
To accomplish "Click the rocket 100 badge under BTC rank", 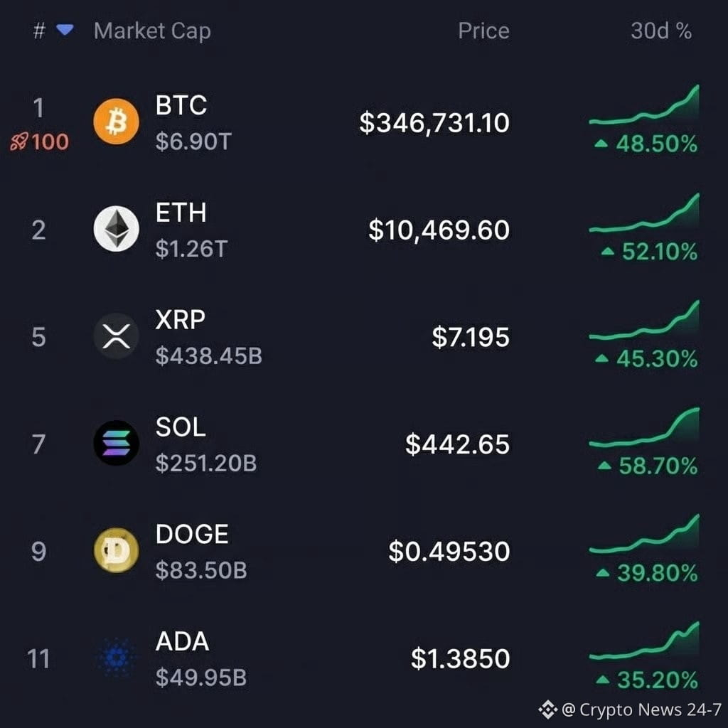I will click(40, 141).
